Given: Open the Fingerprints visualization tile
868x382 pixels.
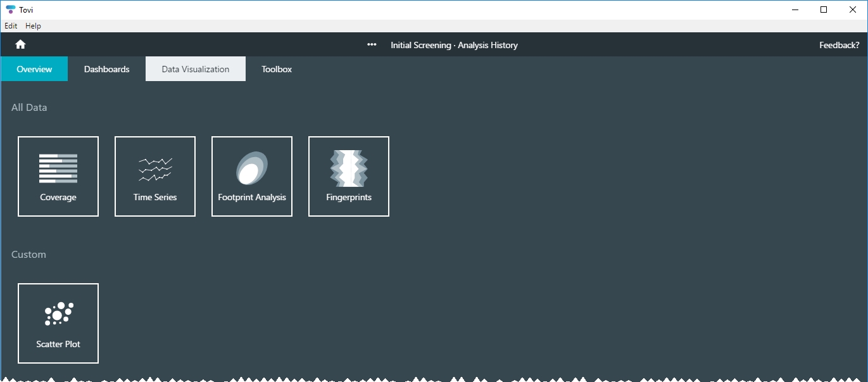Looking at the screenshot, I should click(349, 177).
